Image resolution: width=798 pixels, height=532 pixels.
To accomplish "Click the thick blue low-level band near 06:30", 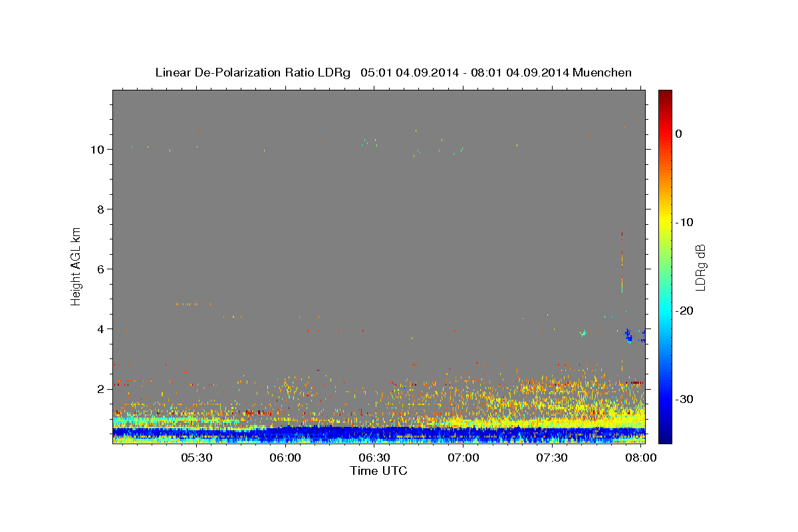I will point(374,432).
